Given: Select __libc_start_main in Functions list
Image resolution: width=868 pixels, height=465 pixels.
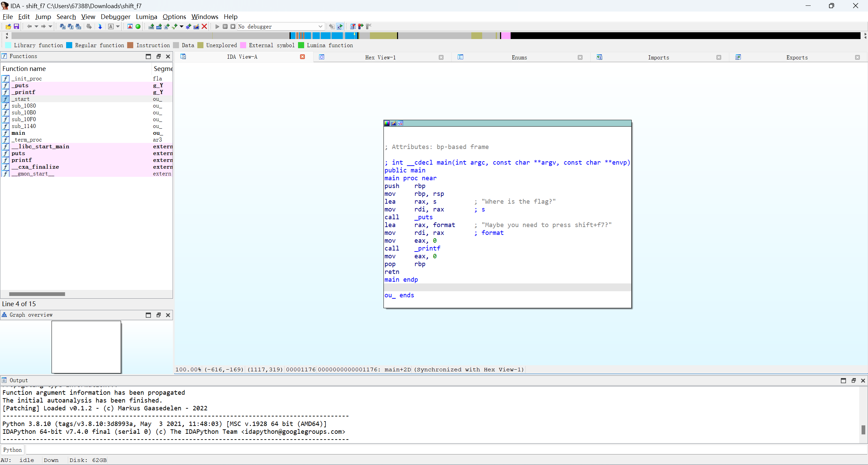Looking at the screenshot, I should coord(86,147).
